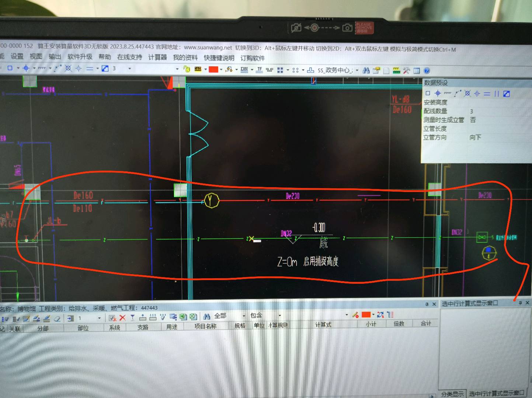The height and width of the screenshot is (398, 532).
Task: Click the asterisk snap tool in top toolbar
Action: [x=79, y=68]
